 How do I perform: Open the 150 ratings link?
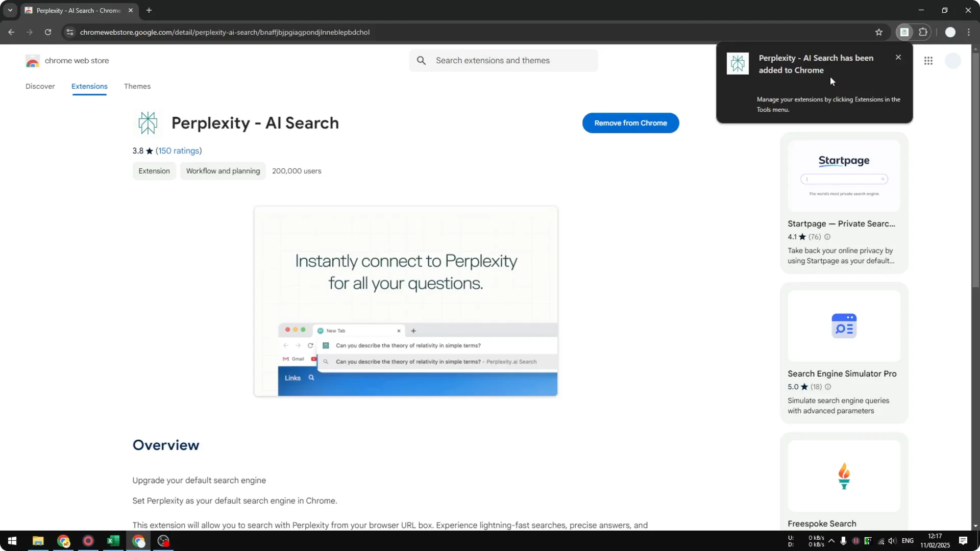coord(178,151)
